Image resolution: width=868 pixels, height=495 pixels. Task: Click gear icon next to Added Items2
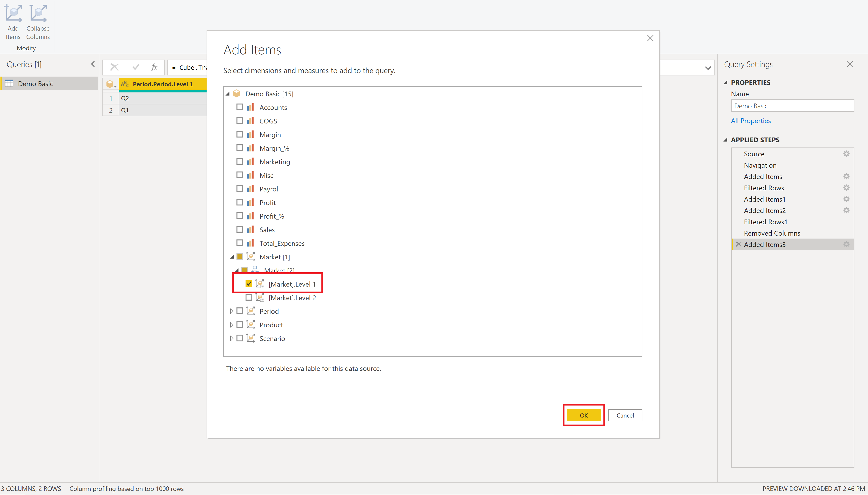[x=846, y=210]
